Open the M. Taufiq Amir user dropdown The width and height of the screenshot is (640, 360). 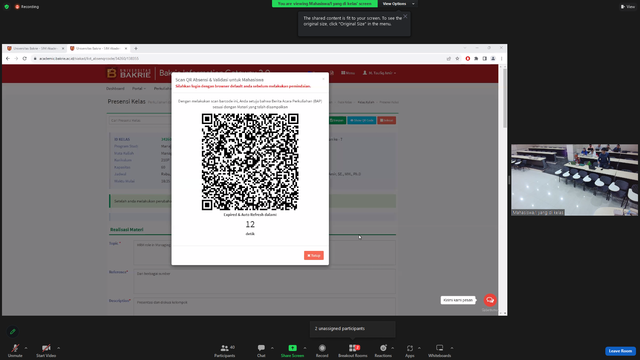pyautogui.click(x=379, y=73)
